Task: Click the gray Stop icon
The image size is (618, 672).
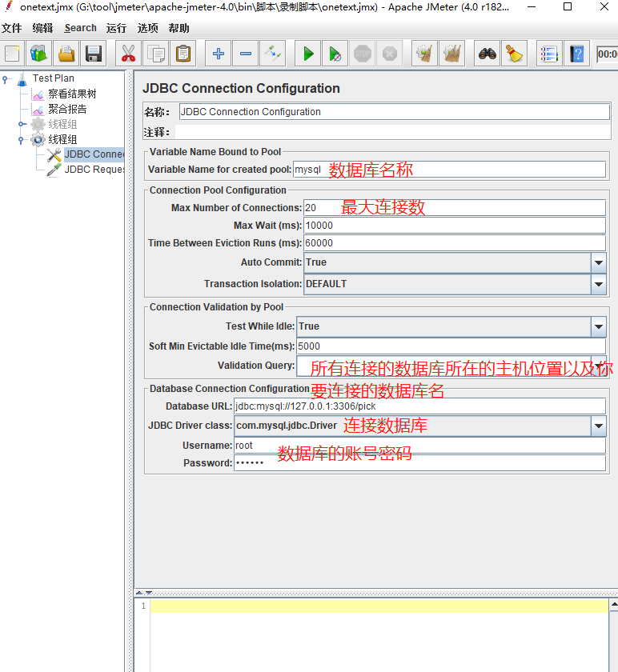Action: point(363,54)
